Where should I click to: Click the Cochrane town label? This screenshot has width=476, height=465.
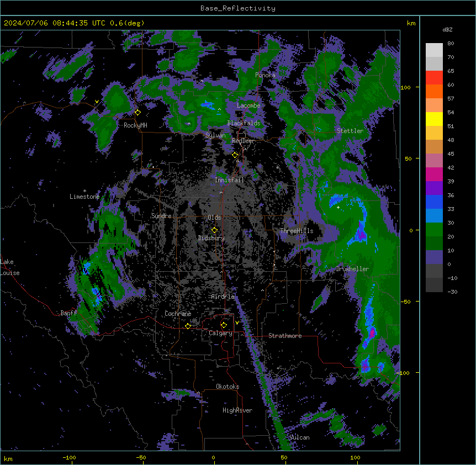(x=178, y=314)
